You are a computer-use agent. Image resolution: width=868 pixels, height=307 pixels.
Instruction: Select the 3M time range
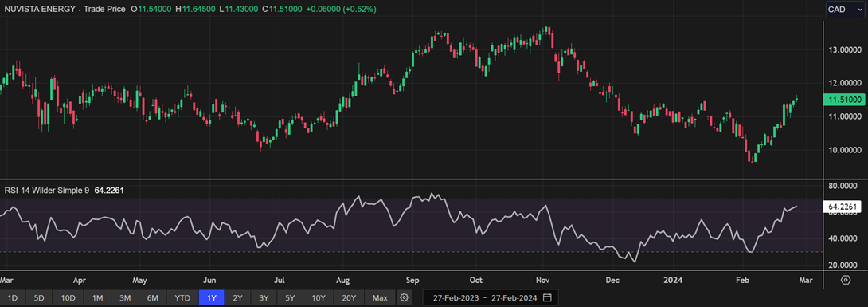125,298
